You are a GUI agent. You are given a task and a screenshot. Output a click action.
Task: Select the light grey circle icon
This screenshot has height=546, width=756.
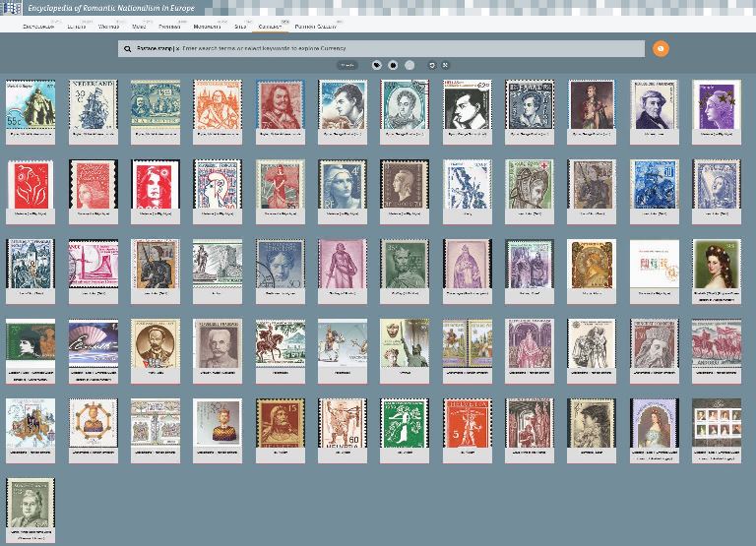[409, 65]
